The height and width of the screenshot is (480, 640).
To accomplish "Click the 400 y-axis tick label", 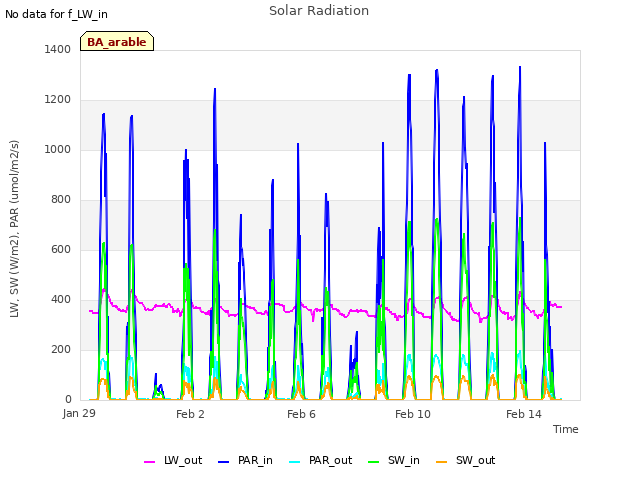I will 61,300.
